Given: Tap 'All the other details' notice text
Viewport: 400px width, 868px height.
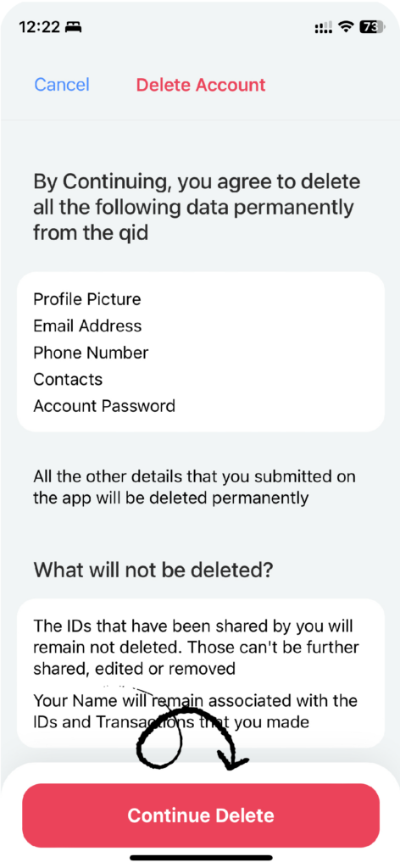Looking at the screenshot, I should point(194,487).
